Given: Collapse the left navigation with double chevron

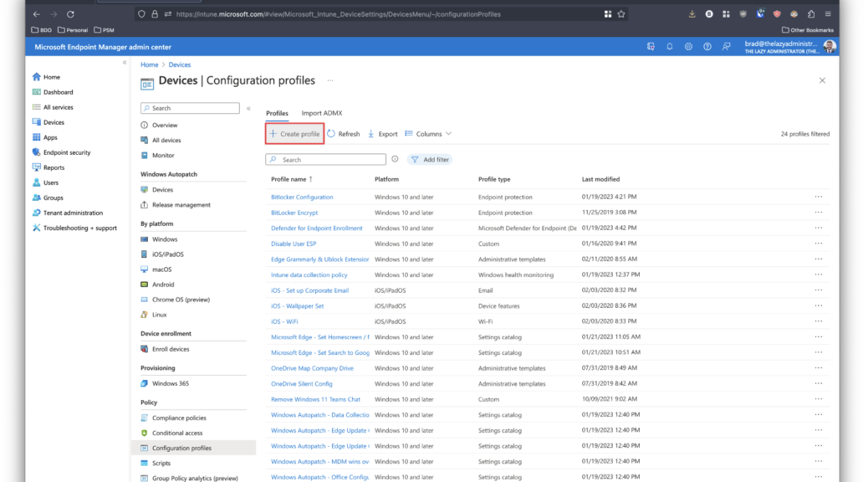Looking at the screenshot, I should pyautogui.click(x=125, y=63).
